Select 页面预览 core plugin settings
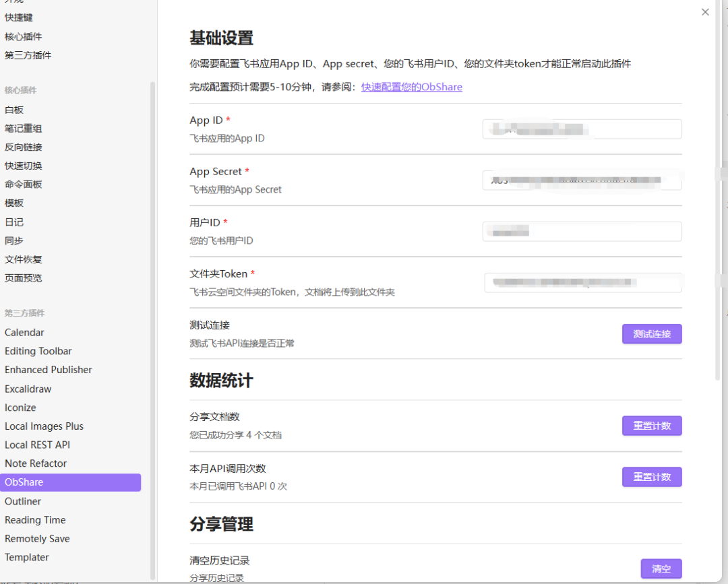 [23, 278]
